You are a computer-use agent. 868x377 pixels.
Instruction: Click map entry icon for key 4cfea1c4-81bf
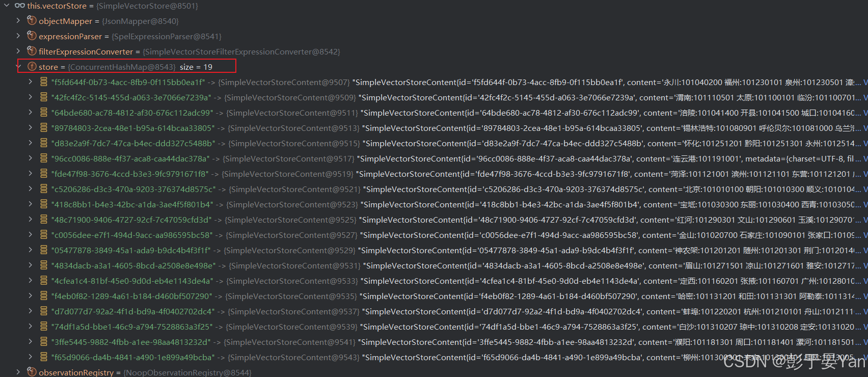(x=44, y=281)
